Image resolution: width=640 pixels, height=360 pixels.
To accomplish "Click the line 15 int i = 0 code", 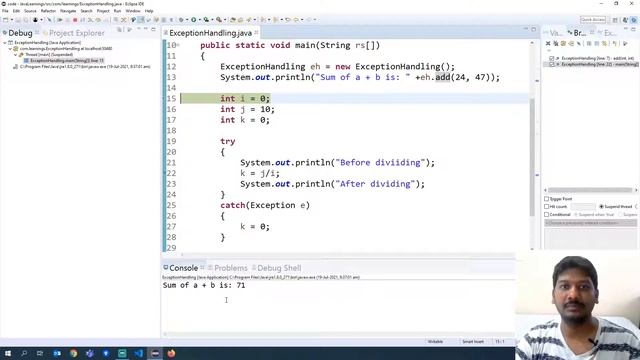I will pos(245,98).
